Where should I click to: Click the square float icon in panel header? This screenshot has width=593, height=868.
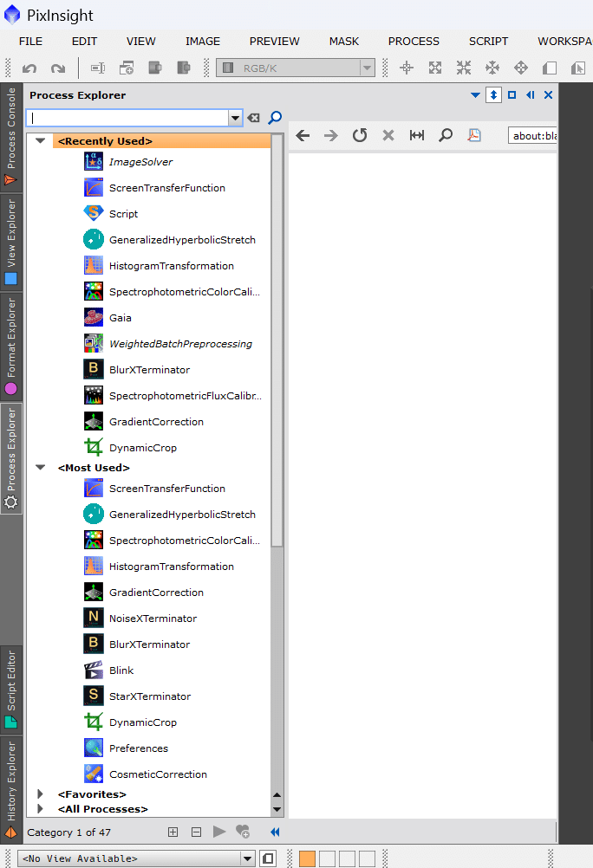512,95
